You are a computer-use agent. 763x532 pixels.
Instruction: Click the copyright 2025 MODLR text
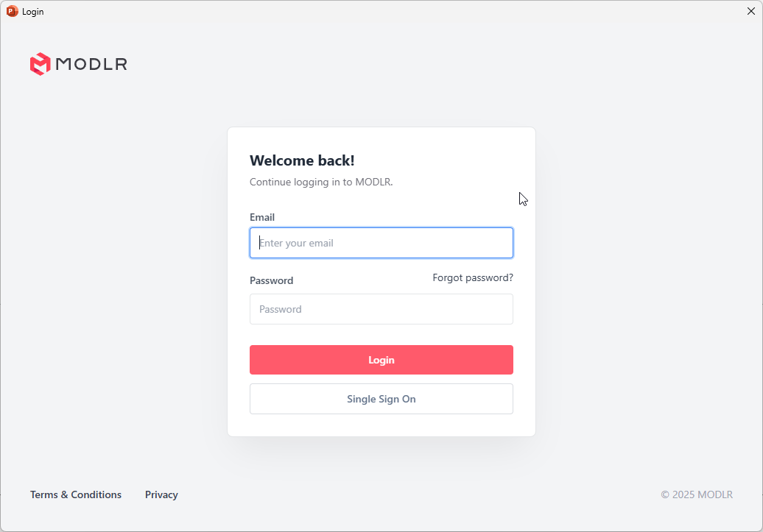tap(696, 494)
